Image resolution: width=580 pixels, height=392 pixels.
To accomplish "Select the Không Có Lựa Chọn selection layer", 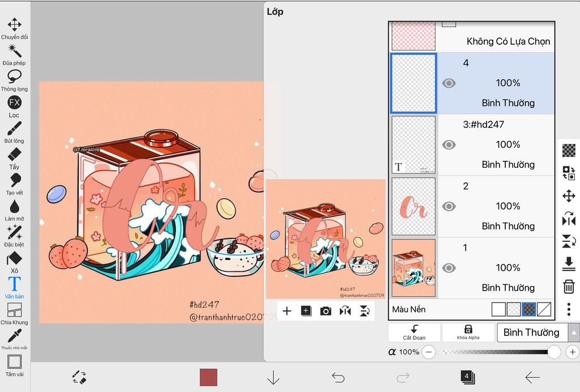I will tap(472, 36).
